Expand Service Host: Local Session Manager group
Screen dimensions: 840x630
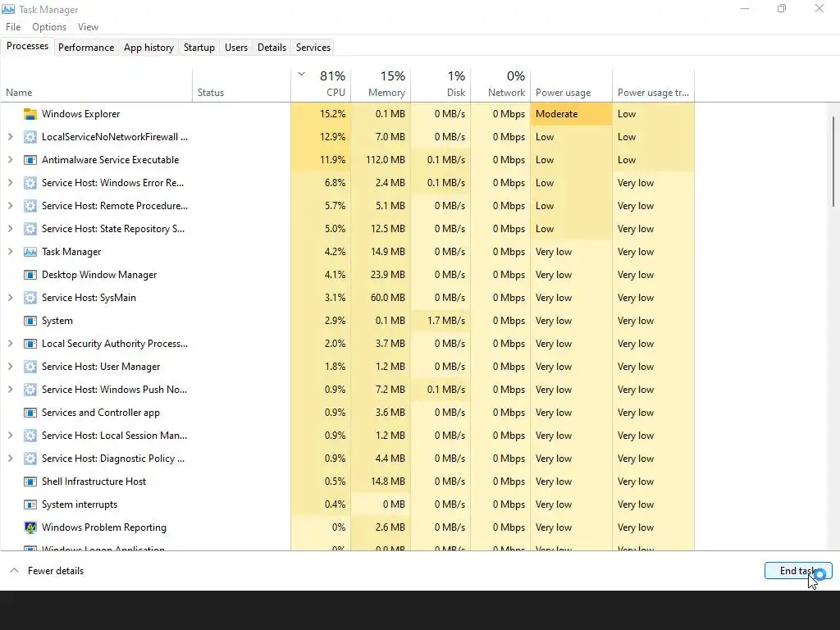pos(10,436)
